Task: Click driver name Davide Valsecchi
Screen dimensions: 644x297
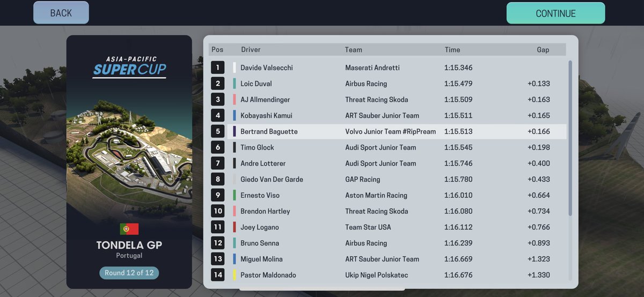Action: point(267,68)
